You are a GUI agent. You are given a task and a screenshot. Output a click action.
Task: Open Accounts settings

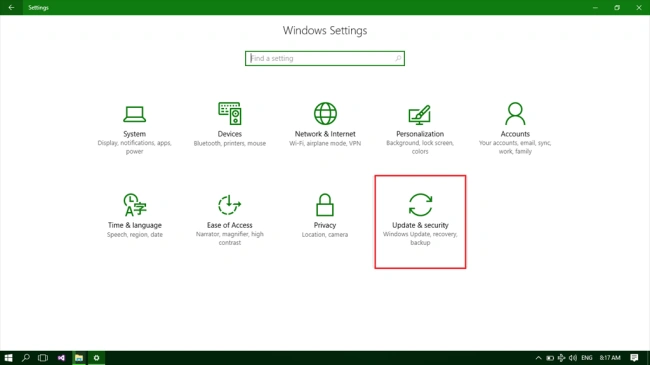click(x=515, y=129)
